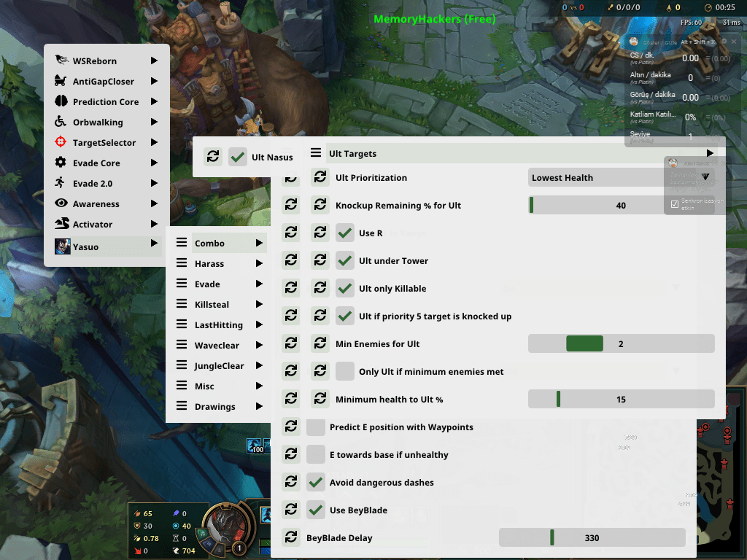Reset the Ult under Tower option
Image resolution: width=747 pixels, height=560 pixels.
point(320,260)
